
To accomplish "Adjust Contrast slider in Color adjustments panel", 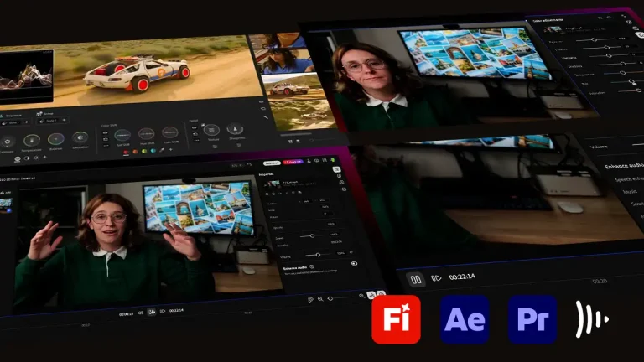I will [602, 48].
